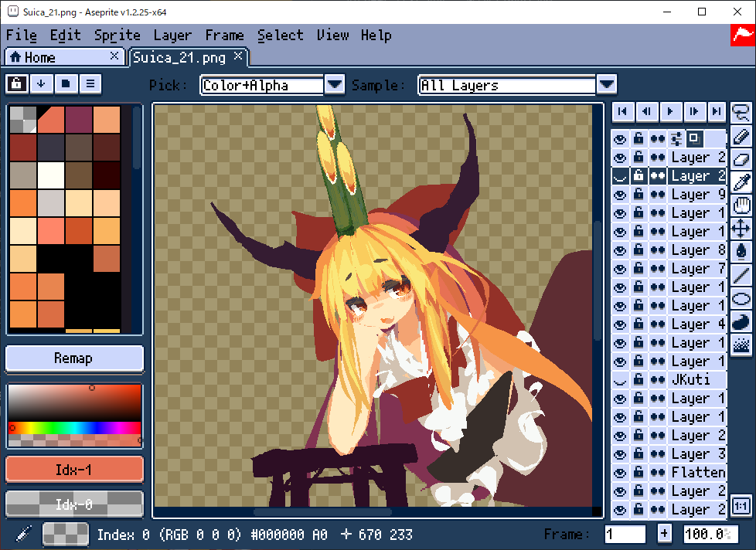The height and width of the screenshot is (550, 756).
Task: Go to the last frame
Action: point(717,112)
